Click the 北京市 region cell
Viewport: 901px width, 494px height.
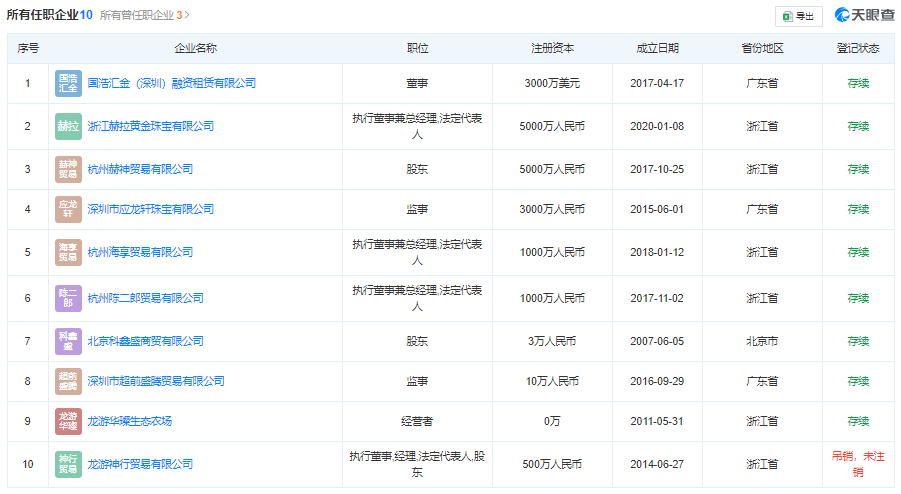[762, 341]
